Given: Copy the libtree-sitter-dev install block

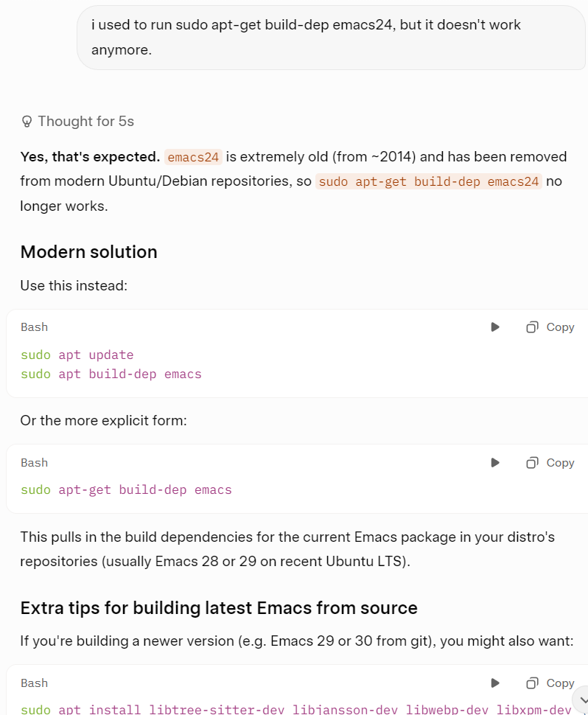Looking at the screenshot, I should tap(550, 683).
